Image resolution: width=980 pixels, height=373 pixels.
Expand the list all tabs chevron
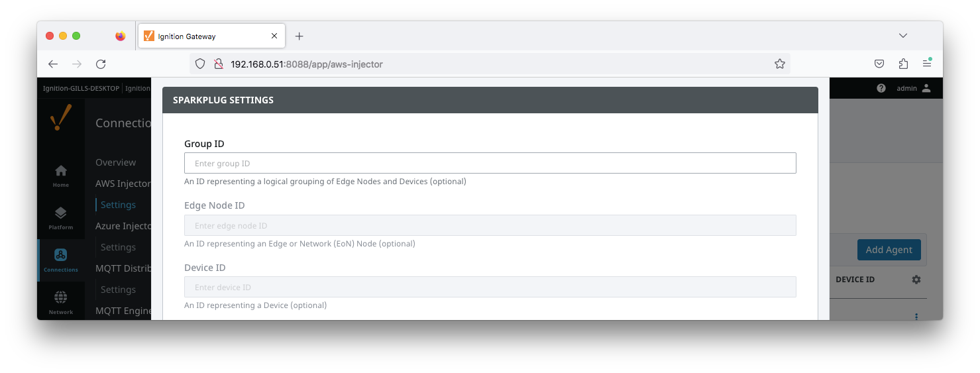902,36
